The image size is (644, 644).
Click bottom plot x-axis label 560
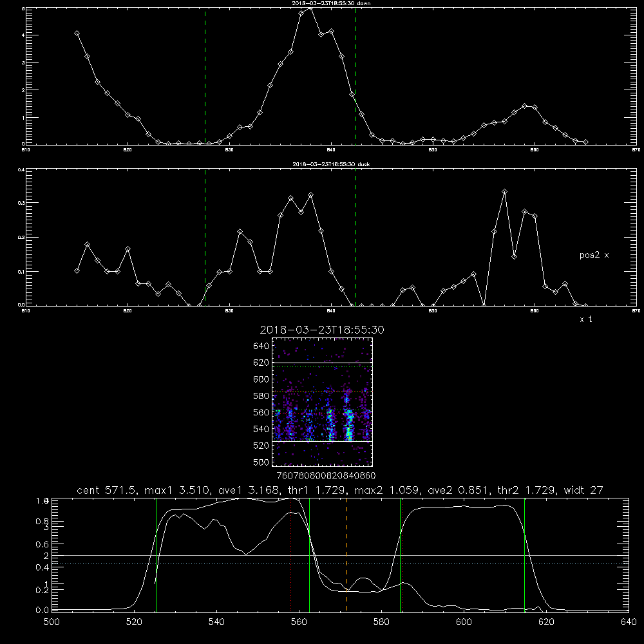point(299,622)
